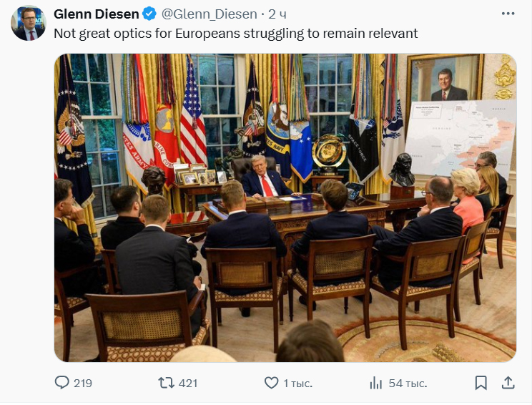Screen dimensions: 532x405
Task: Open view analytics bar chart icon
Action: (x=376, y=383)
